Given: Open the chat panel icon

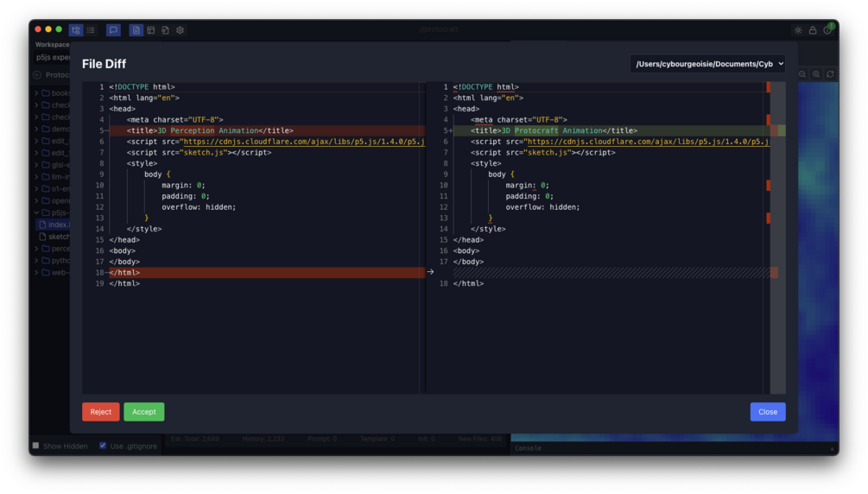Looking at the screenshot, I should (x=113, y=30).
